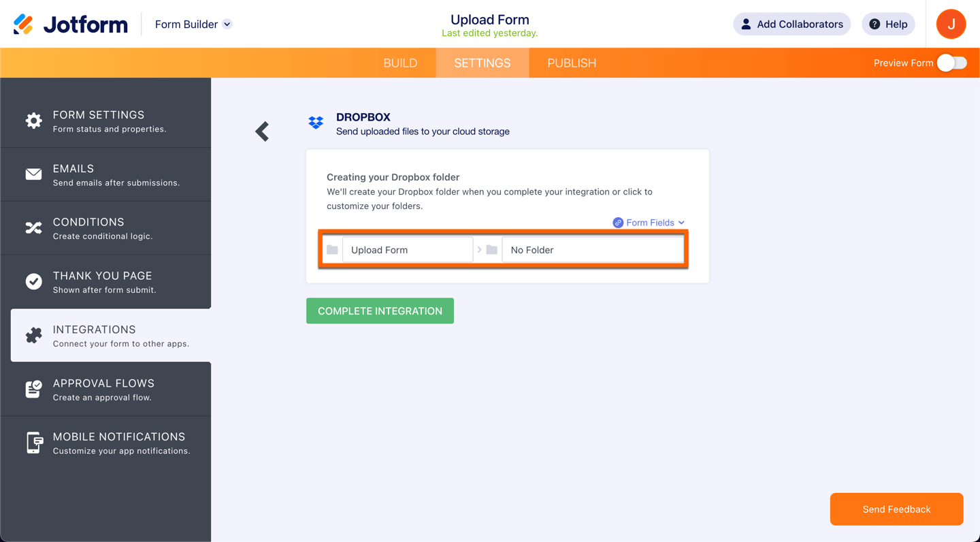This screenshot has width=980, height=542.
Task: Click the Upload Form folder name field
Action: pyautogui.click(x=407, y=250)
